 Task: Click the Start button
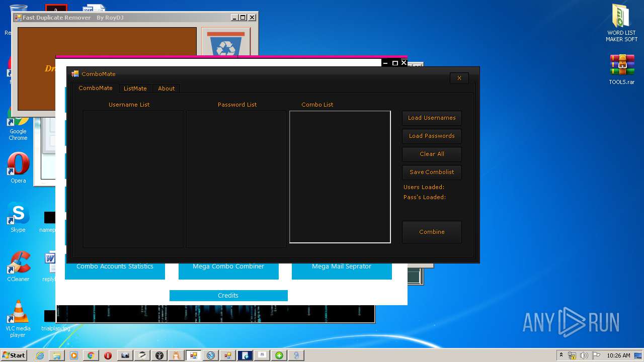(14, 355)
